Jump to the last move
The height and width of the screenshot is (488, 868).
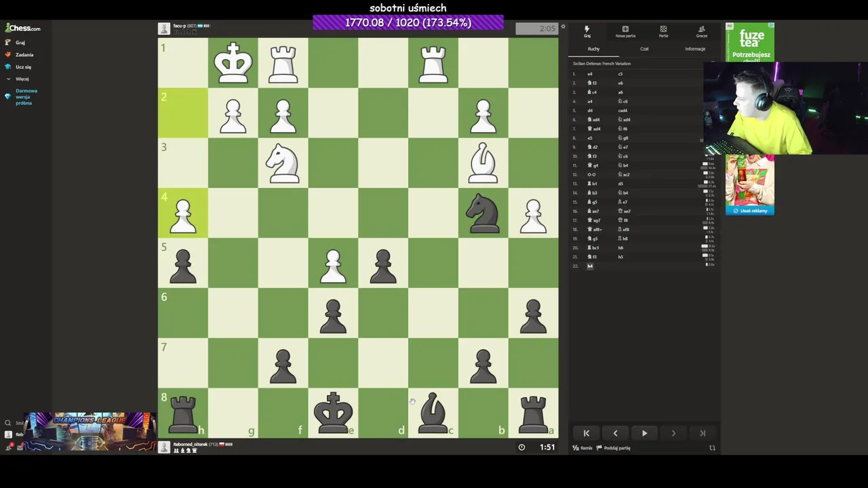point(703,433)
